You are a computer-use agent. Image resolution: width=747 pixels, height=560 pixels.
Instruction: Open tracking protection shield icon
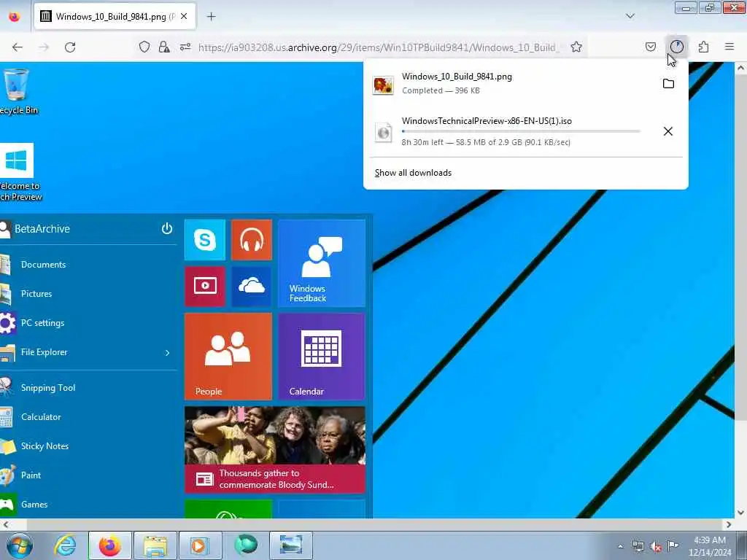(x=144, y=47)
